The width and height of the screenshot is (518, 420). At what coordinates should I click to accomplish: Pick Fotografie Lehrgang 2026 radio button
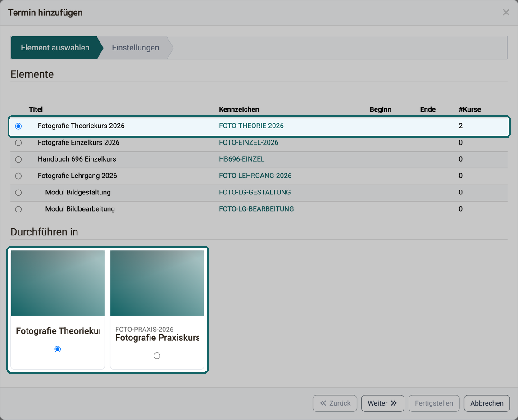point(18,176)
